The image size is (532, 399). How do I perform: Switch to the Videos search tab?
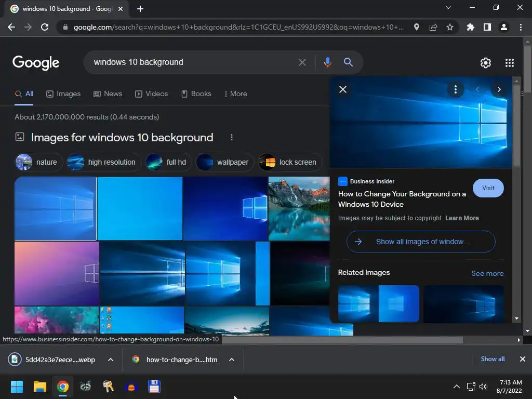click(x=151, y=94)
